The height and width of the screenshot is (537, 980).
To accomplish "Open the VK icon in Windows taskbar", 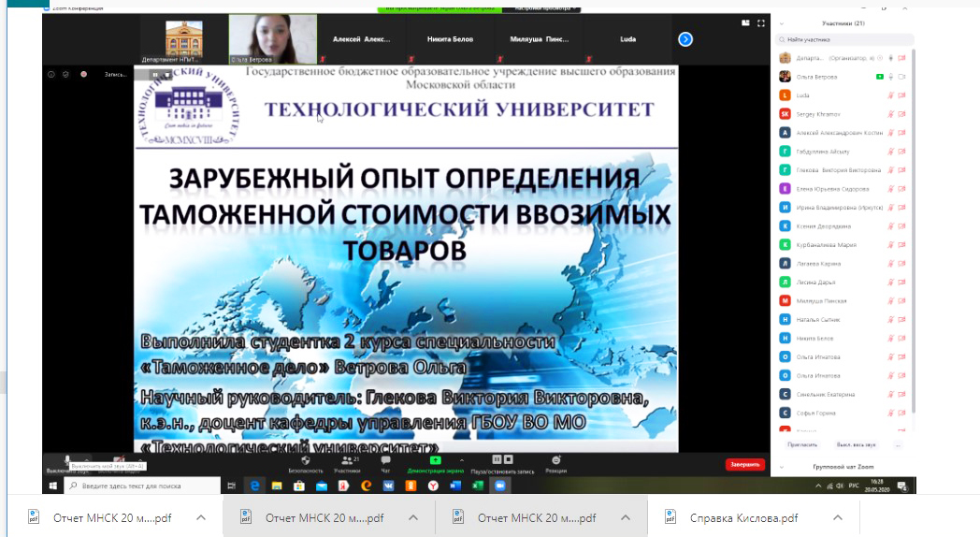I will [388, 486].
